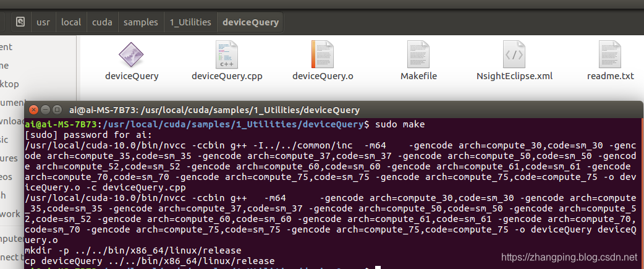Click the readme.txt file name label
644x269 pixels.
(611, 77)
